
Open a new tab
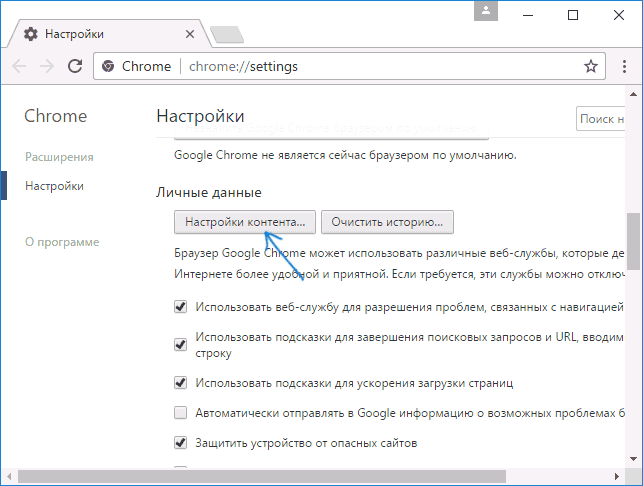[x=227, y=34]
